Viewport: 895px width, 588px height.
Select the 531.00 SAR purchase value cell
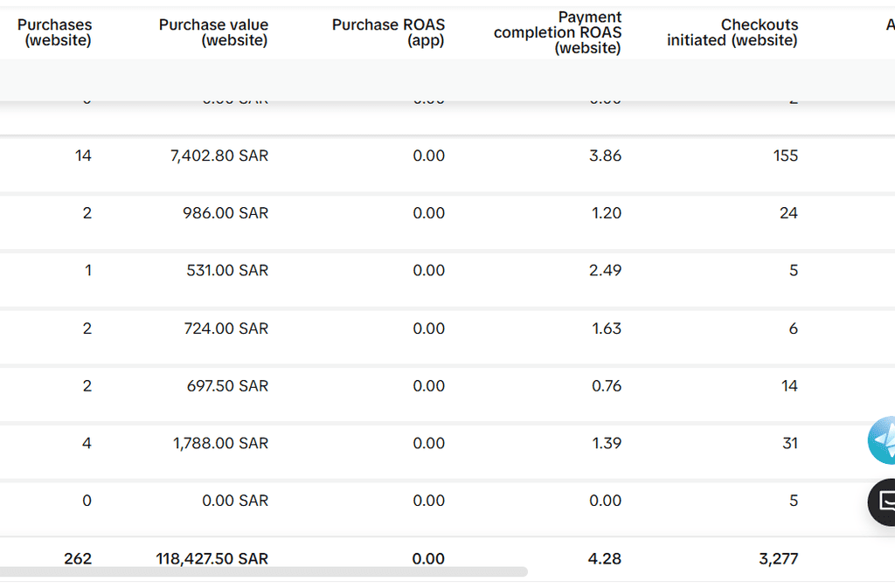coord(227,271)
